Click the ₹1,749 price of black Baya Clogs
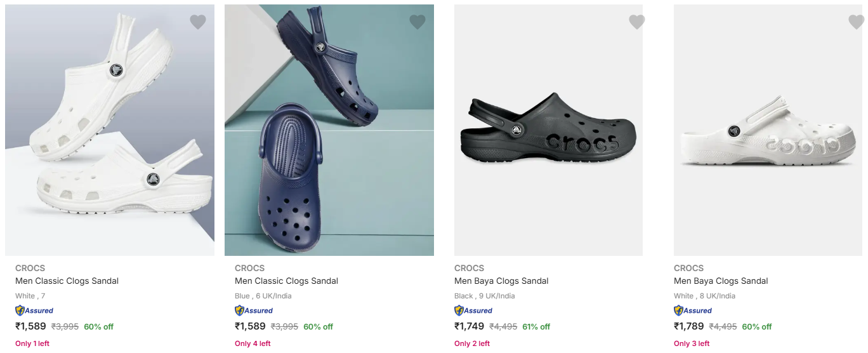The image size is (868, 353). 469,326
